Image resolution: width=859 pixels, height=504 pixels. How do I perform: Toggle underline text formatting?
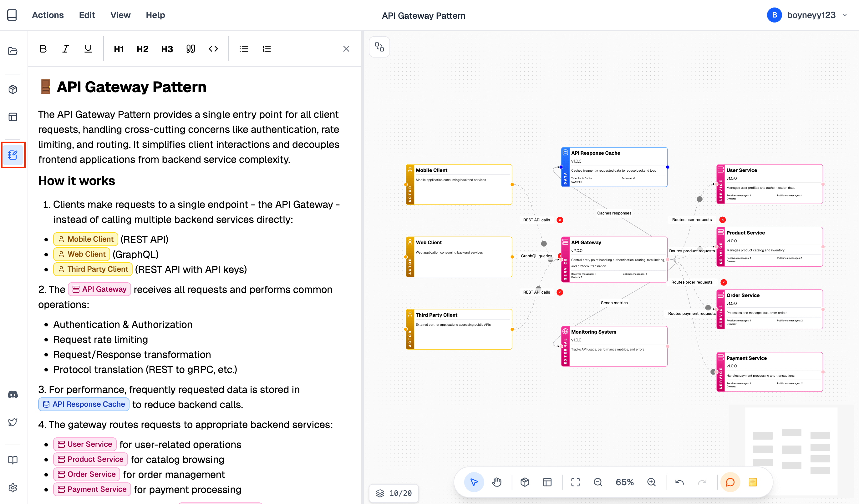(x=88, y=49)
